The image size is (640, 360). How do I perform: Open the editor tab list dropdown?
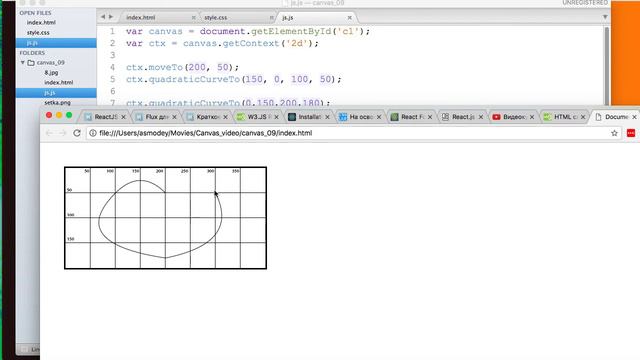pyautogui.click(x=605, y=17)
